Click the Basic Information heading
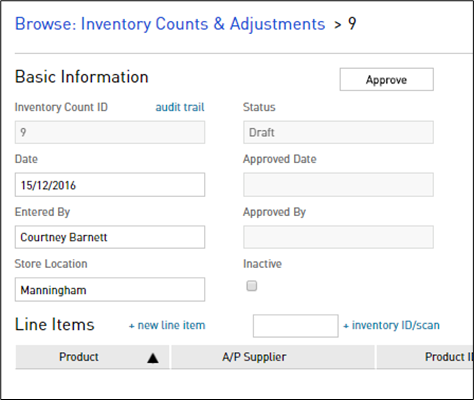 tap(82, 77)
